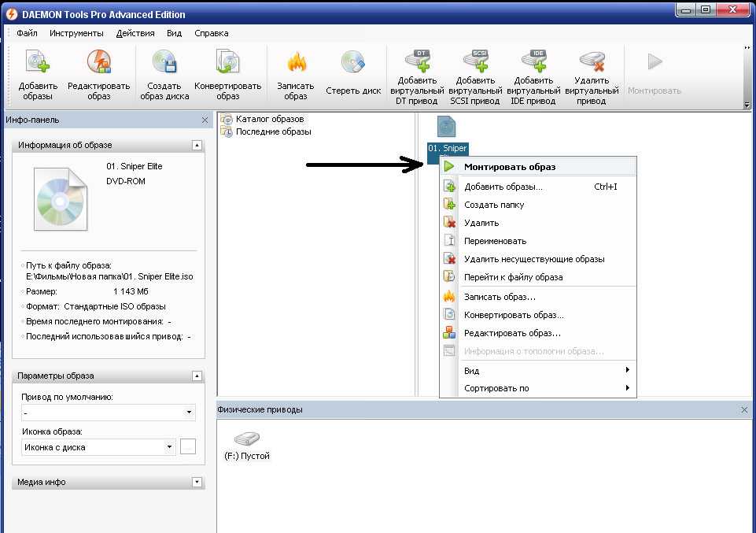The width and height of the screenshot is (756, 533).
Task: Open the Действия menu
Action: [x=135, y=33]
